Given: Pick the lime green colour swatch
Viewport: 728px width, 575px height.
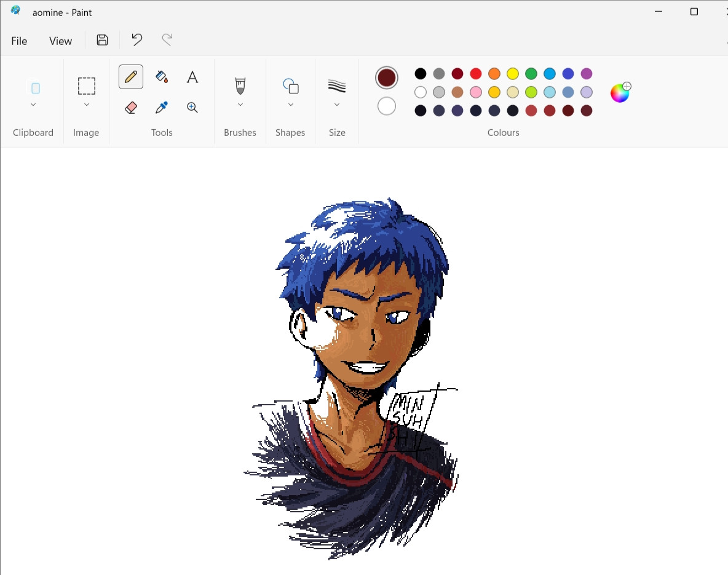Looking at the screenshot, I should [x=531, y=92].
